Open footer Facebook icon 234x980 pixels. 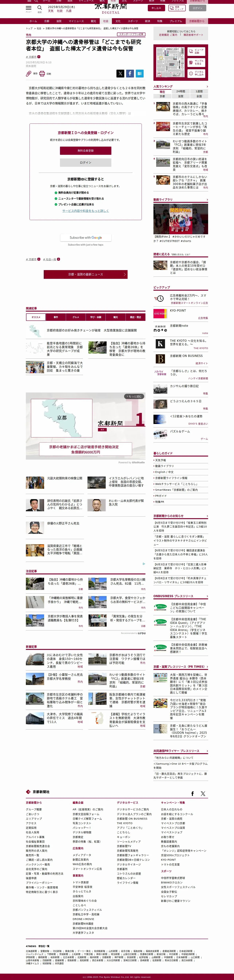click(192, 794)
